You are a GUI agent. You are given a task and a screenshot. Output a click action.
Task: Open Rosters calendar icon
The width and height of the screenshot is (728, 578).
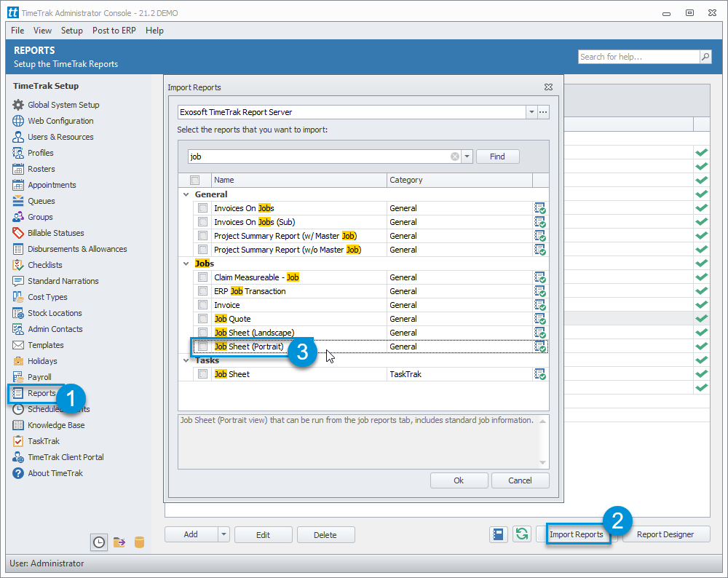(18, 169)
